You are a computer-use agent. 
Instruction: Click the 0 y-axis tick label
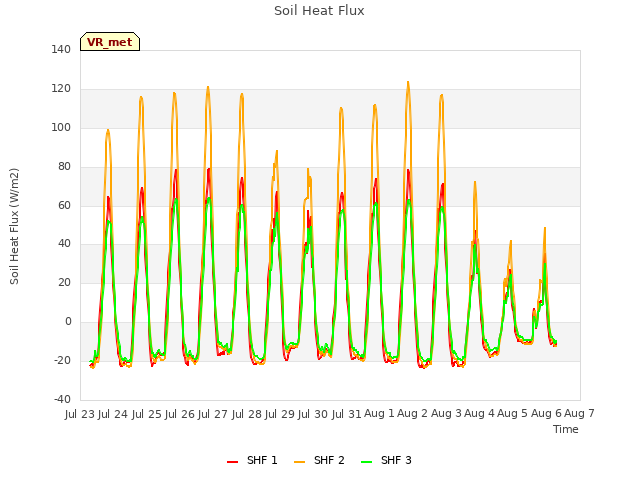point(68,322)
